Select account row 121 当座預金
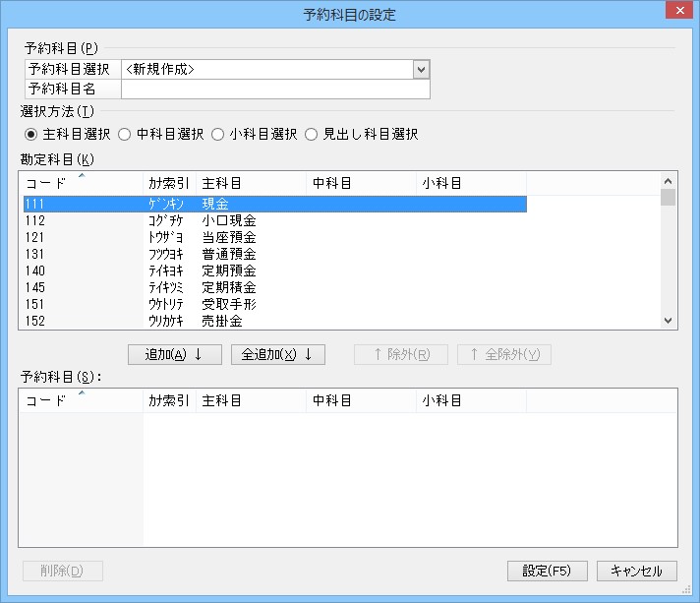Screen dimensions: 700x603 click(x=275, y=237)
